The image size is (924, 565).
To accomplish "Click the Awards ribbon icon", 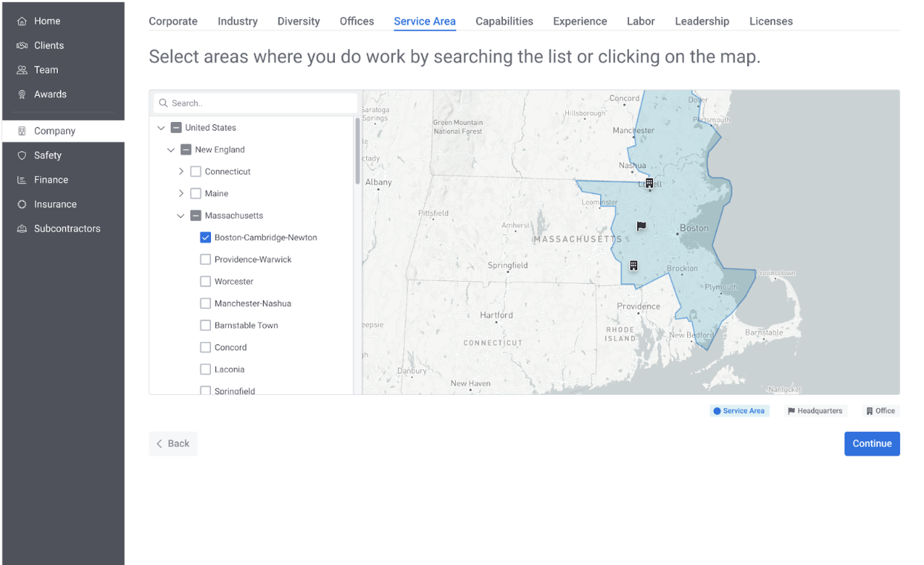I will click(22, 94).
